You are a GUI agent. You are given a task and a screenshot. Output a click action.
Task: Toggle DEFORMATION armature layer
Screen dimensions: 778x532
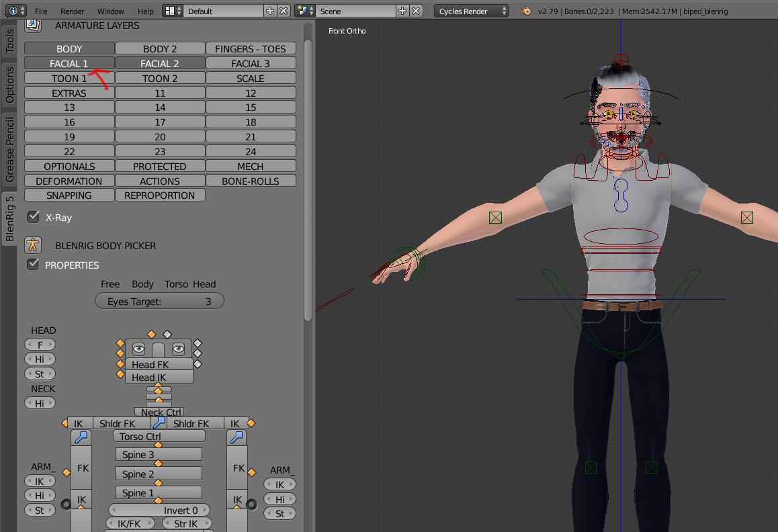[69, 181]
